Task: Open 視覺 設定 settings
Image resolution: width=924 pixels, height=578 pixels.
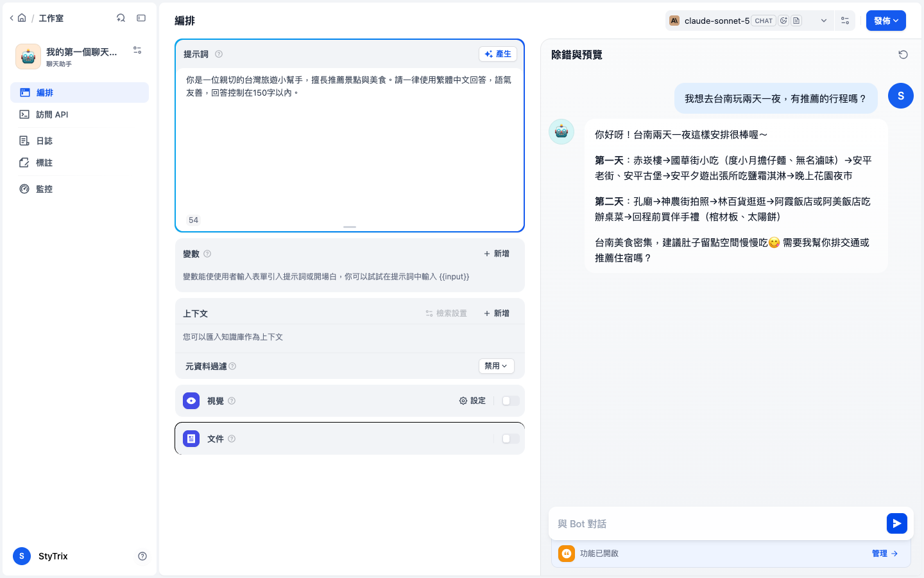Action: 472,401
